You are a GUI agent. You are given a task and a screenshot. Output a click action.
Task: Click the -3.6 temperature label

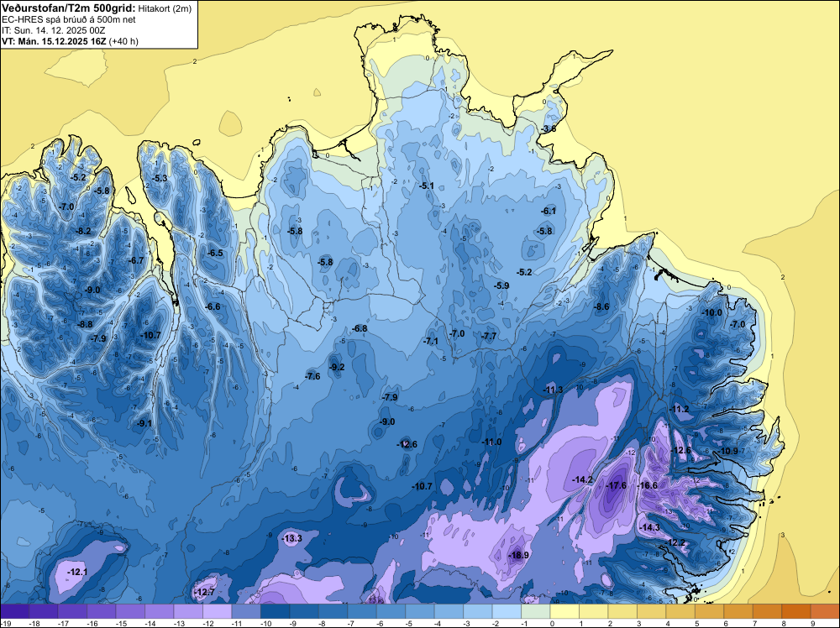point(549,128)
